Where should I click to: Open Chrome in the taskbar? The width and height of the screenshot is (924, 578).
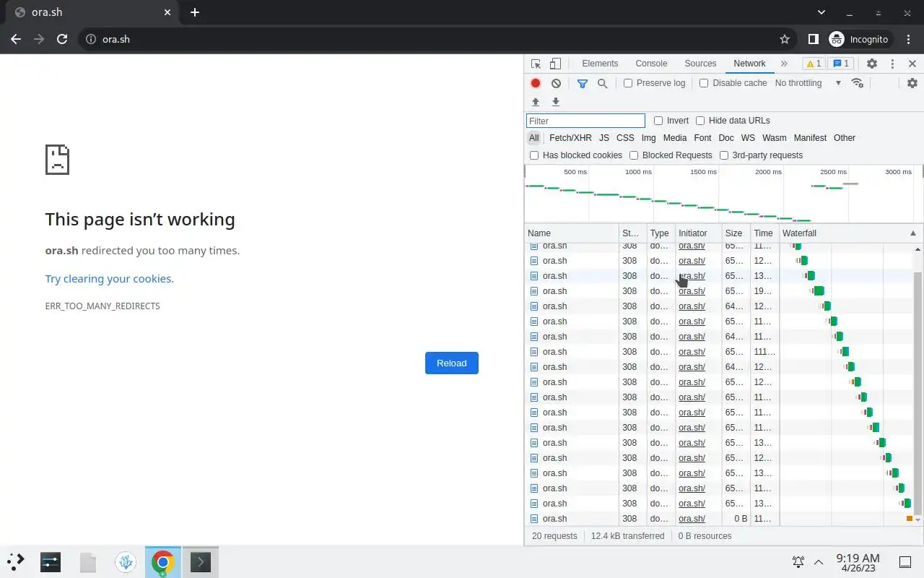(x=162, y=562)
